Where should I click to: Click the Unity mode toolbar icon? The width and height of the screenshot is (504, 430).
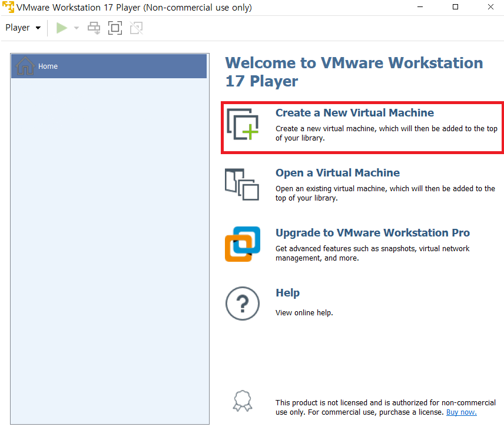tap(136, 28)
